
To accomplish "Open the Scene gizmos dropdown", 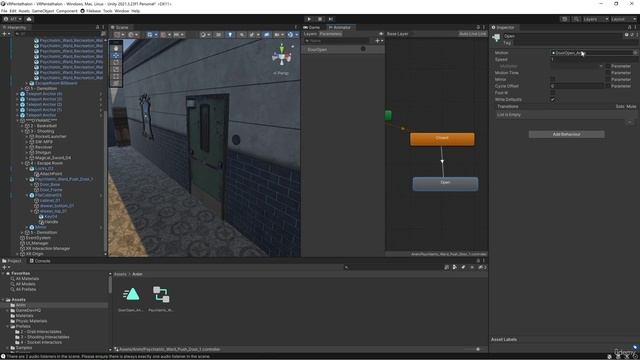I will coord(292,35).
